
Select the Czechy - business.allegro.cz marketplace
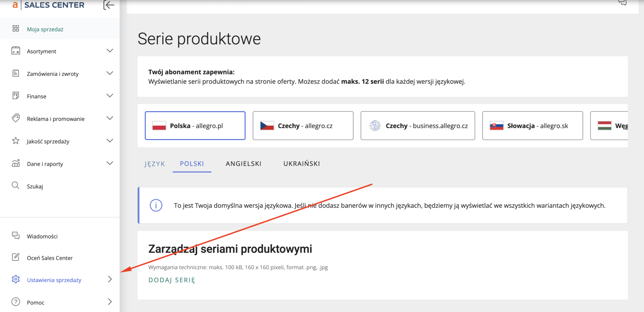point(418,126)
